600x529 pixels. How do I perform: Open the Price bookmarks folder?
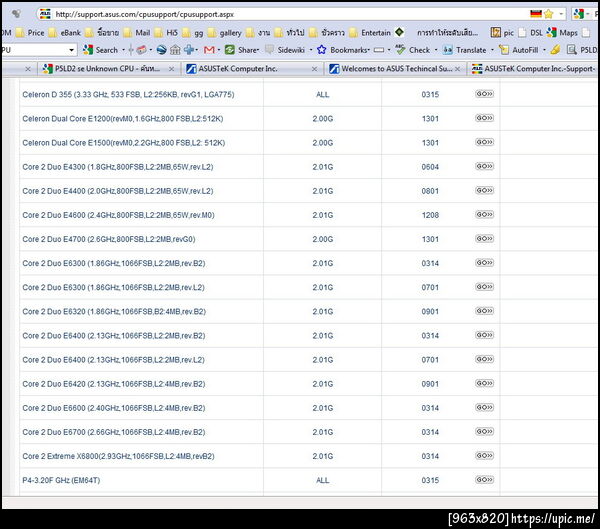coord(30,33)
